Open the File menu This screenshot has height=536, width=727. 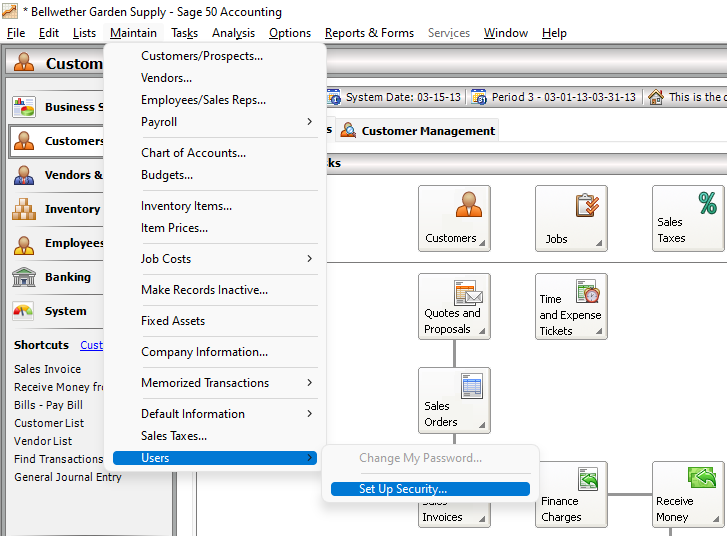click(x=16, y=33)
